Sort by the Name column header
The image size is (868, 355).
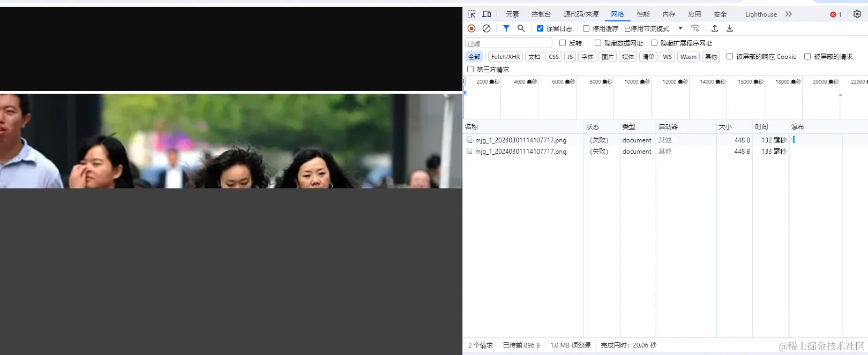click(523, 127)
